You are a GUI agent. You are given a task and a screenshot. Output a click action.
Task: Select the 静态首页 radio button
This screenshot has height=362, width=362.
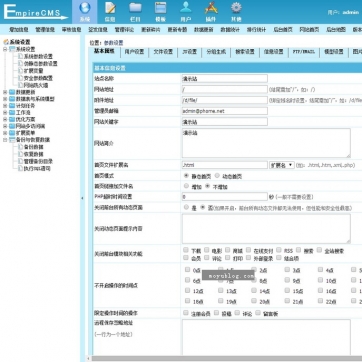coord(186,175)
